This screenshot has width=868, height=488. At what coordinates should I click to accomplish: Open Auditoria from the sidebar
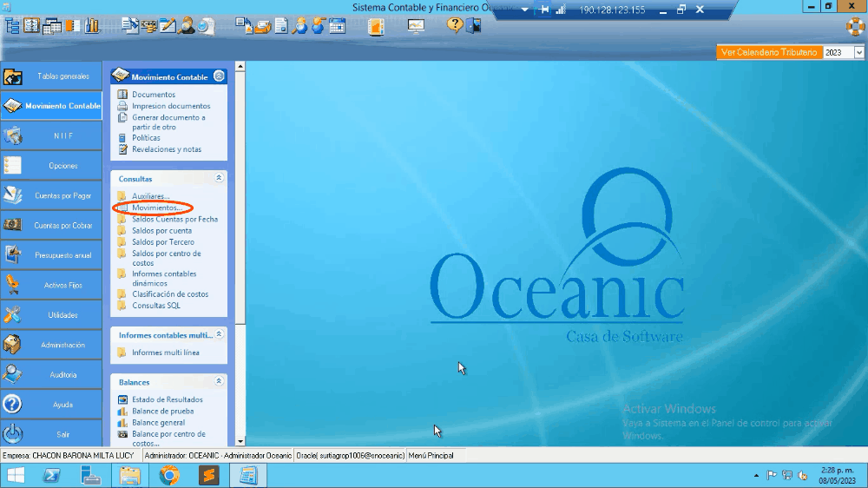(51, 375)
